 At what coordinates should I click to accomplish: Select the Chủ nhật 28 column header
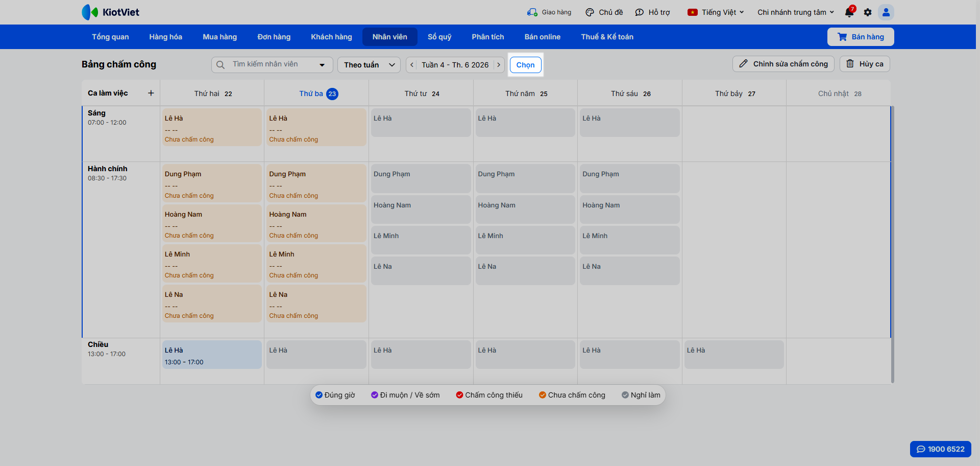840,94
